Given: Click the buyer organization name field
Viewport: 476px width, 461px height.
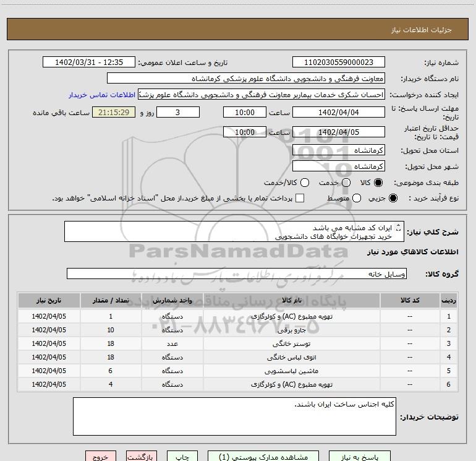Looking at the screenshot, I should pyautogui.click(x=246, y=79).
